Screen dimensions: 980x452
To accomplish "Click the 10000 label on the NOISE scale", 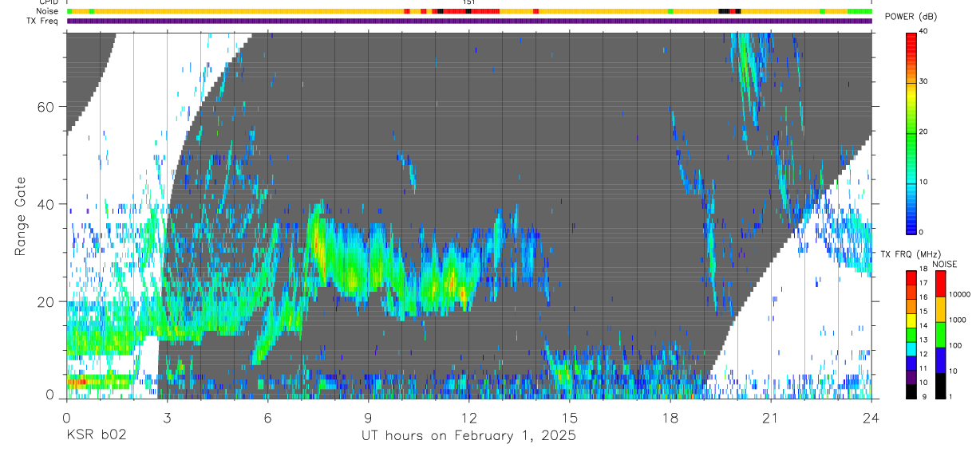I will (x=960, y=294).
